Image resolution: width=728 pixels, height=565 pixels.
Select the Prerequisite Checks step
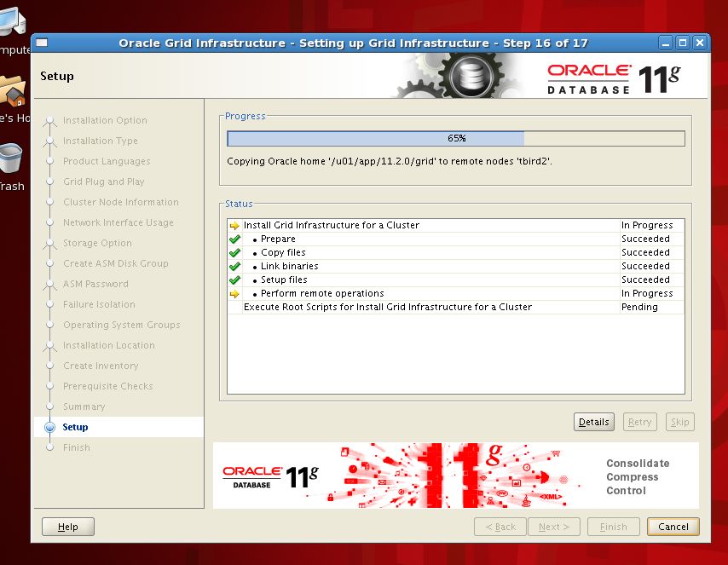tap(107, 386)
